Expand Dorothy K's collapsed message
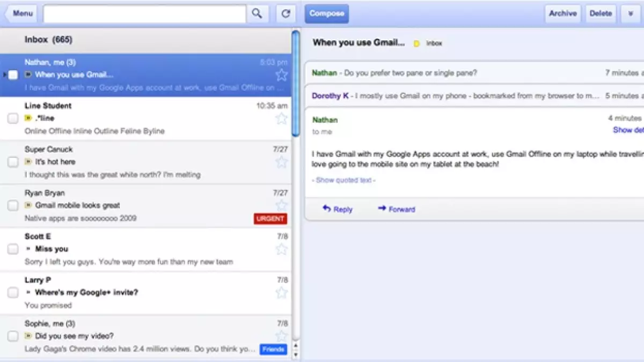The height and width of the screenshot is (362, 644). tap(456, 96)
